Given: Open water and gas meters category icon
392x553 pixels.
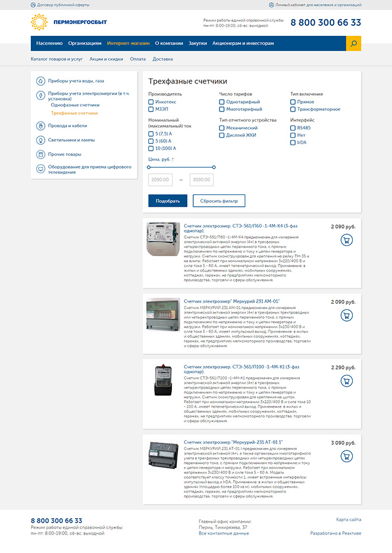Looking at the screenshot, I should click(41, 81).
